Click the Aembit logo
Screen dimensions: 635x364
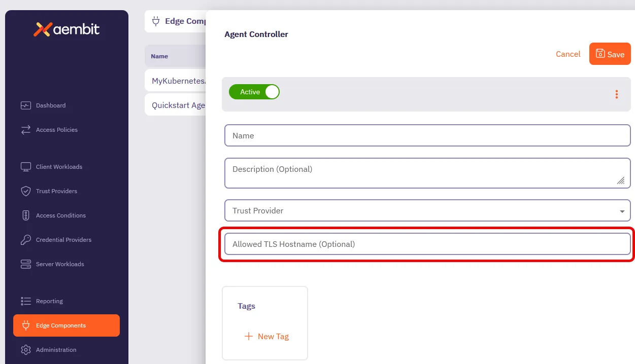coord(66,29)
